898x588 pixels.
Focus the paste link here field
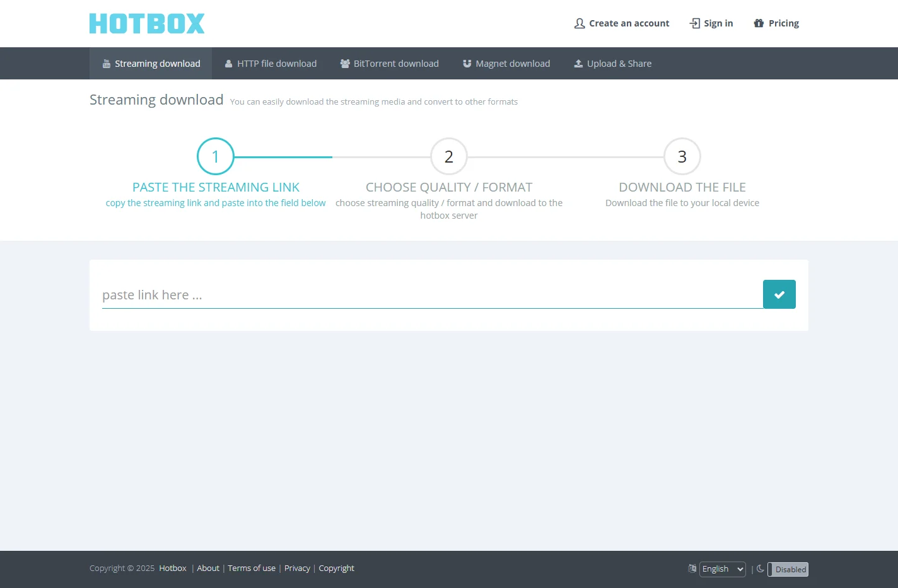432,295
